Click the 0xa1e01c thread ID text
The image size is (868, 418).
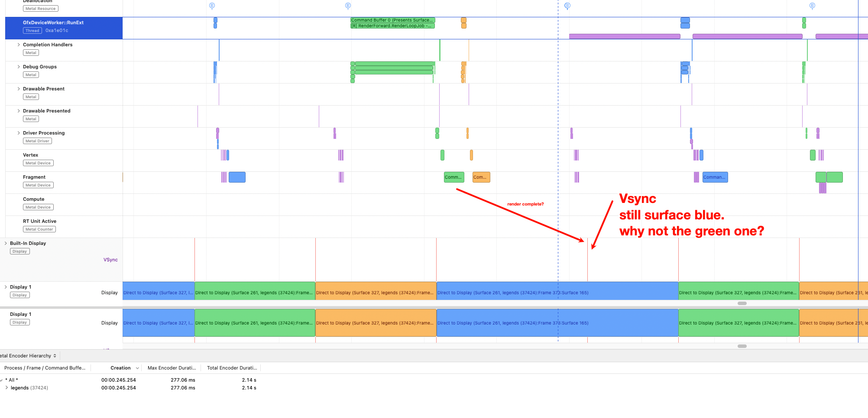57,31
